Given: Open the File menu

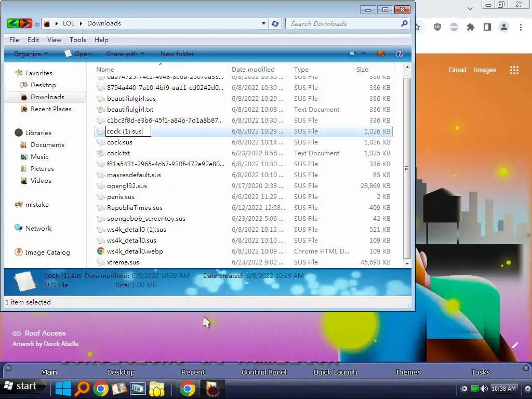Looking at the screenshot, I should 14,39.
